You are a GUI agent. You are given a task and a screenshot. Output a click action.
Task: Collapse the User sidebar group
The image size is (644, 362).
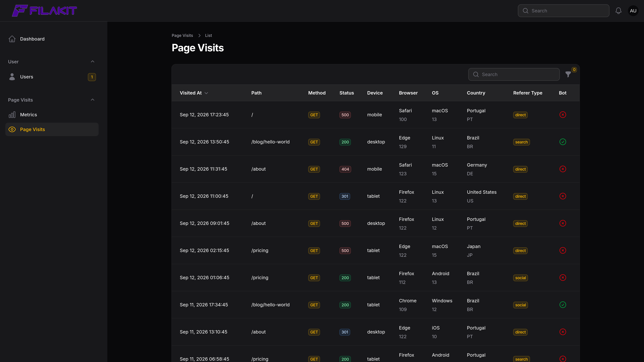point(92,62)
